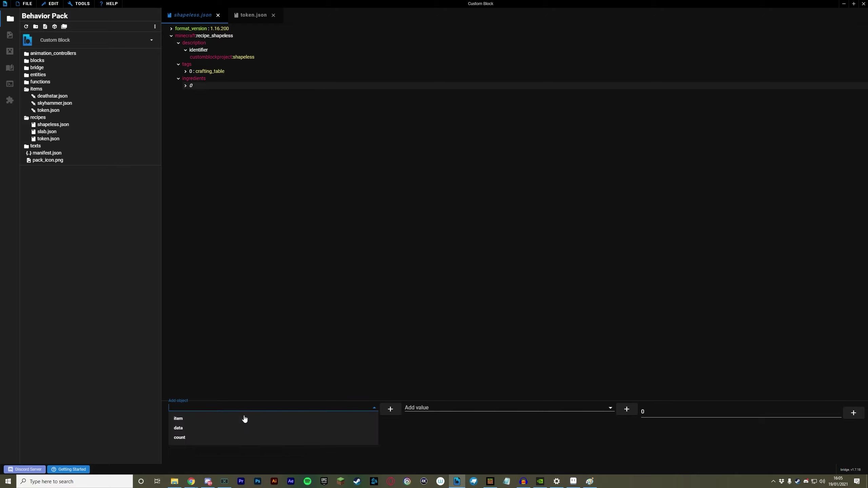Click the Windows search box on the taskbar
The width and height of the screenshot is (868, 488).
coord(75,481)
